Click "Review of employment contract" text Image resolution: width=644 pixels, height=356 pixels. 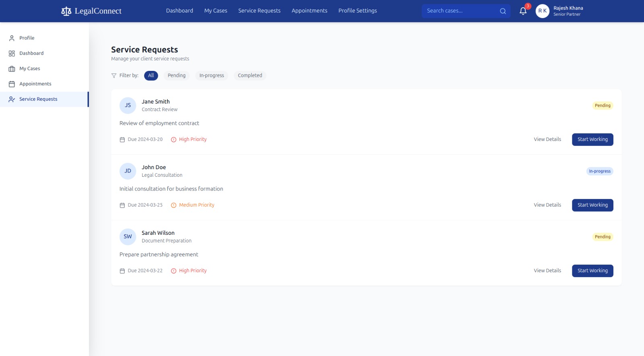[159, 123]
